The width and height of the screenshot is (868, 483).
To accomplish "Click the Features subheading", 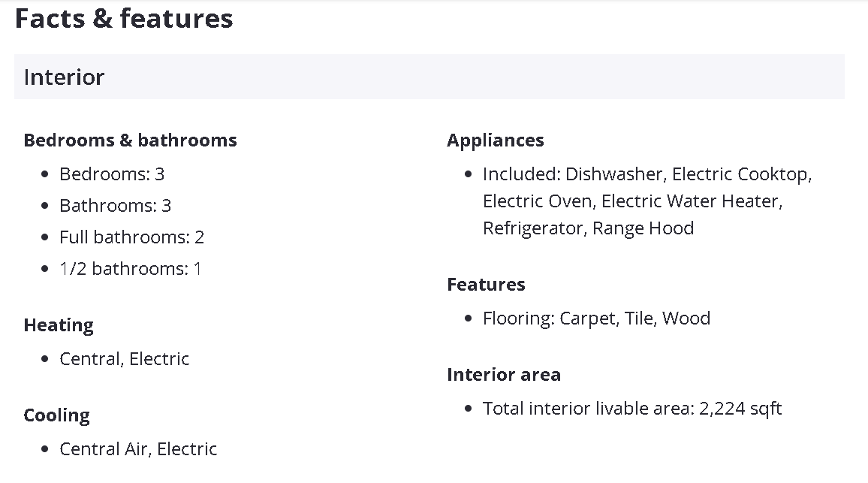I will click(x=486, y=285).
